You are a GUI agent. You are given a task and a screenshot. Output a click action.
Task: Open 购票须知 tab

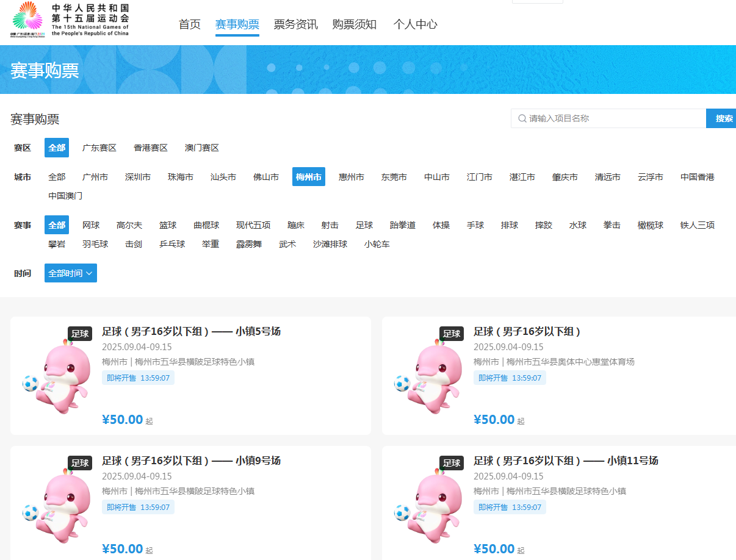tap(355, 24)
